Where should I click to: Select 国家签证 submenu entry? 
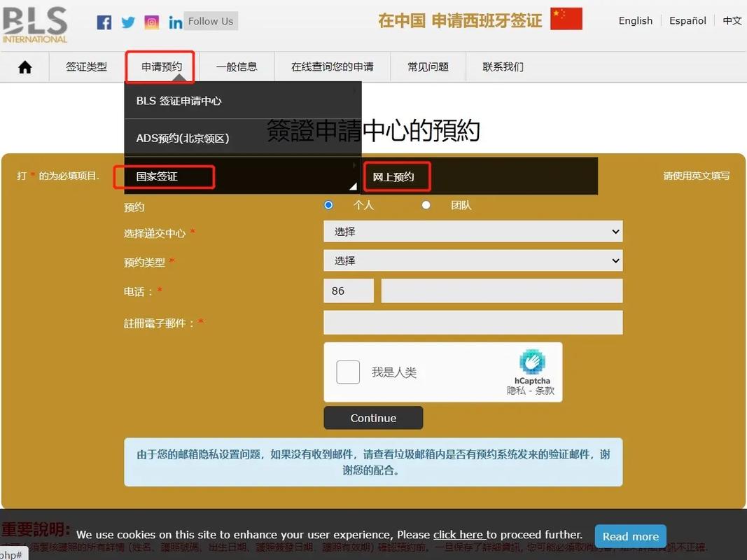(243, 176)
